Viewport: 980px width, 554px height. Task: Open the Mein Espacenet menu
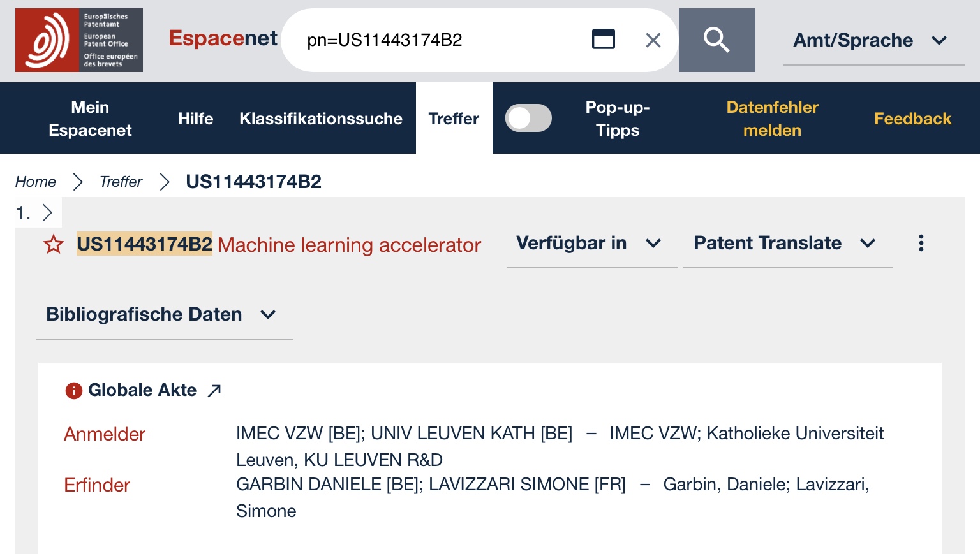[90, 119]
